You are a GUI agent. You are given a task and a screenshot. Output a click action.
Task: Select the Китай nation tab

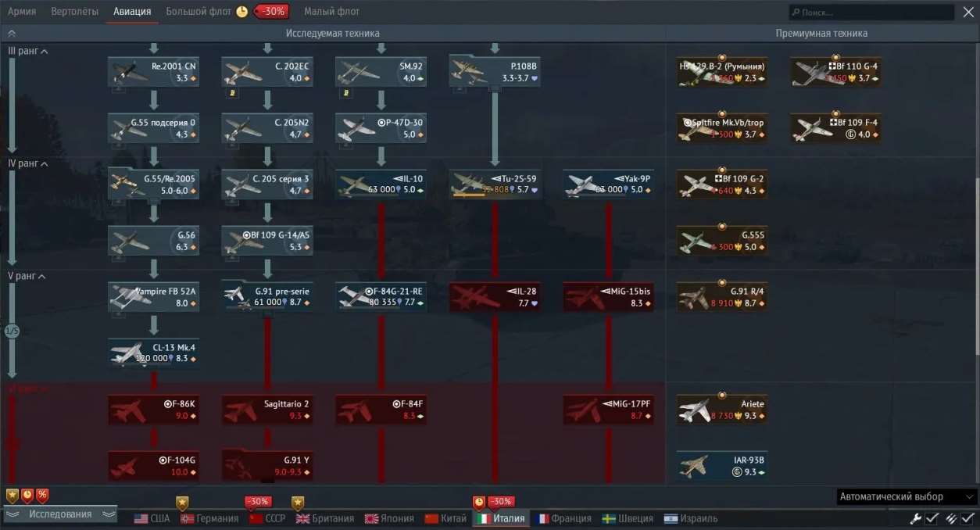[x=445, y=518]
